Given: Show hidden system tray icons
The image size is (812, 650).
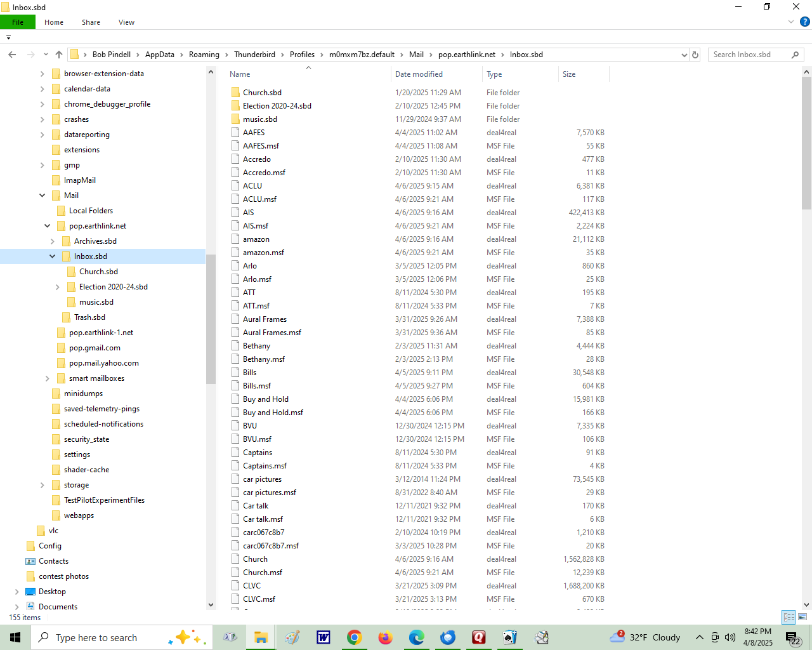Looking at the screenshot, I should [700, 637].
